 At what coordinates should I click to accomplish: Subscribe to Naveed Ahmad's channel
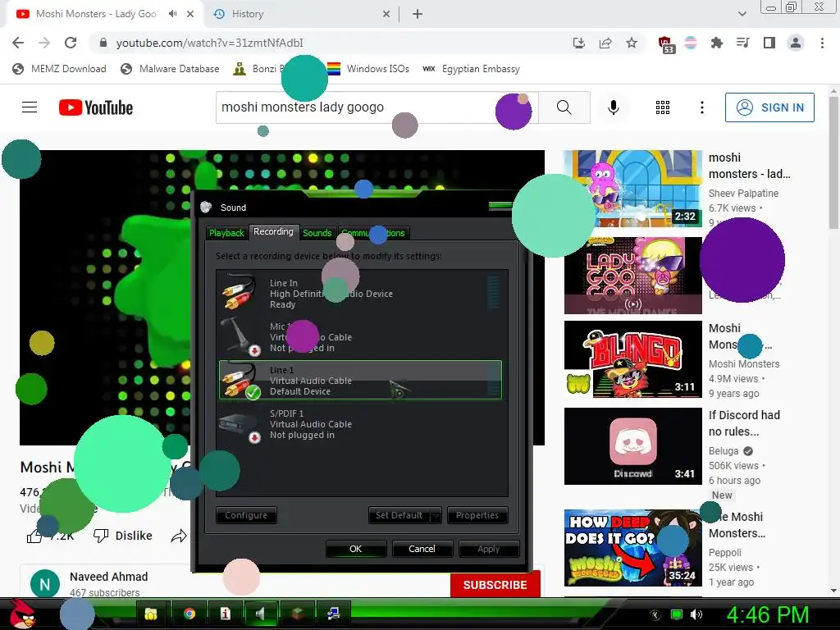[495, 584]
